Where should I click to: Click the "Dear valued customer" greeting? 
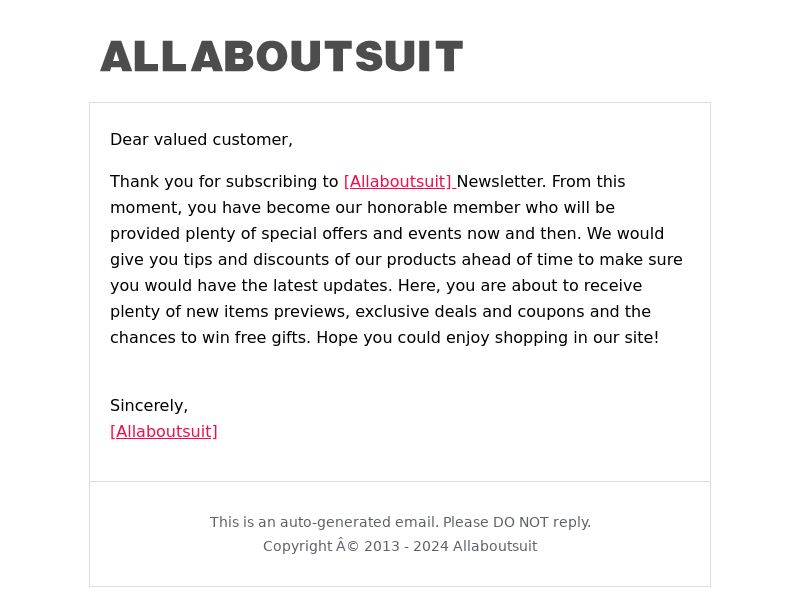[201, 140]
